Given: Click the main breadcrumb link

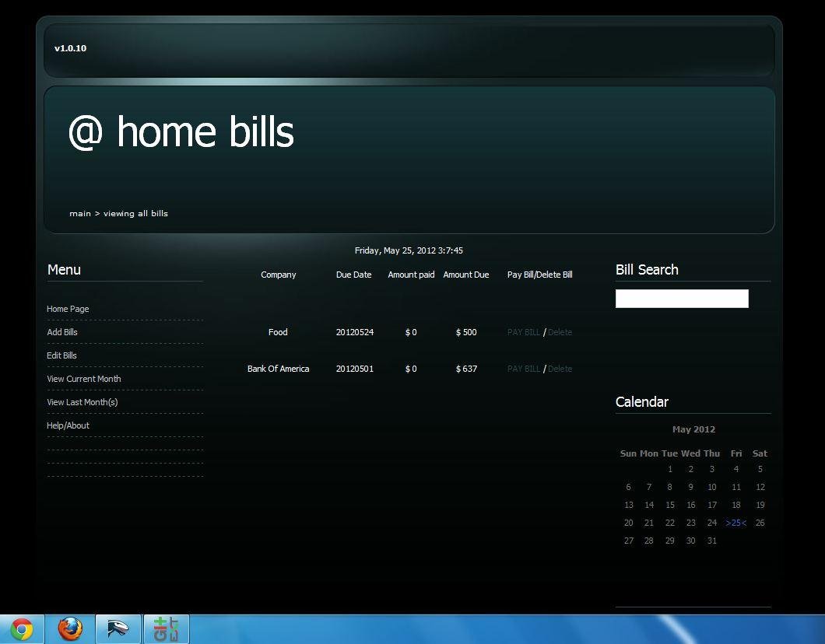Looking at the screenshot, I should pos(80,213).
